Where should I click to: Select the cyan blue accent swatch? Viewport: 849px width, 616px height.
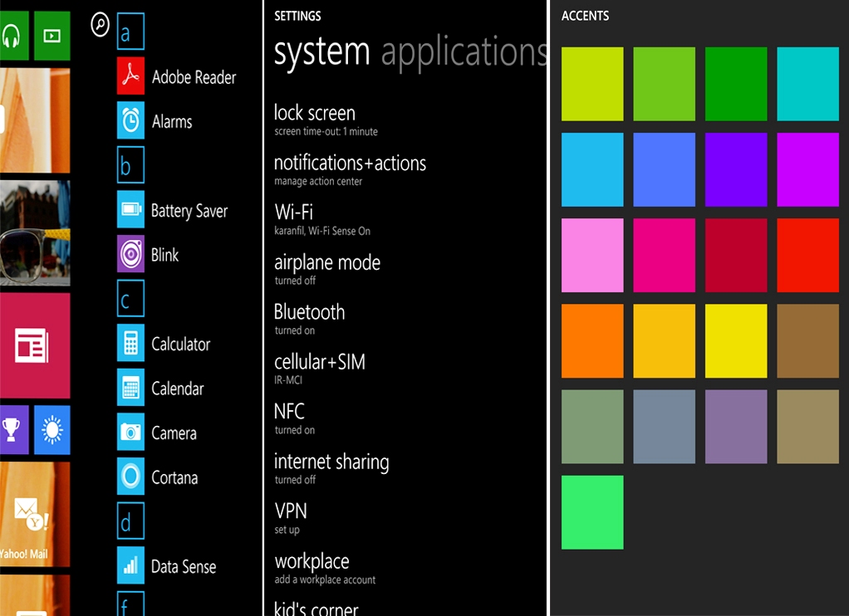click(x=592, y=169)
